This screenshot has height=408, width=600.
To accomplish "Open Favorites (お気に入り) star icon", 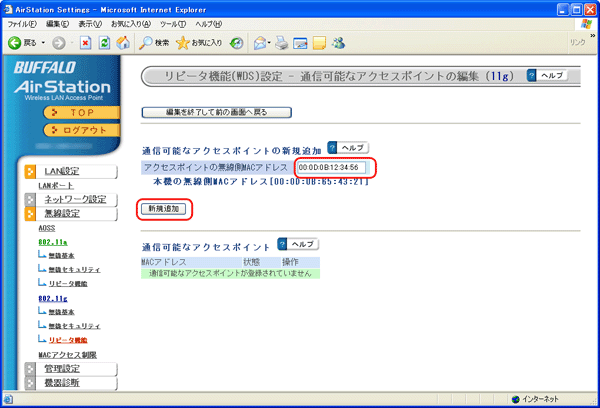I will 184,43.
